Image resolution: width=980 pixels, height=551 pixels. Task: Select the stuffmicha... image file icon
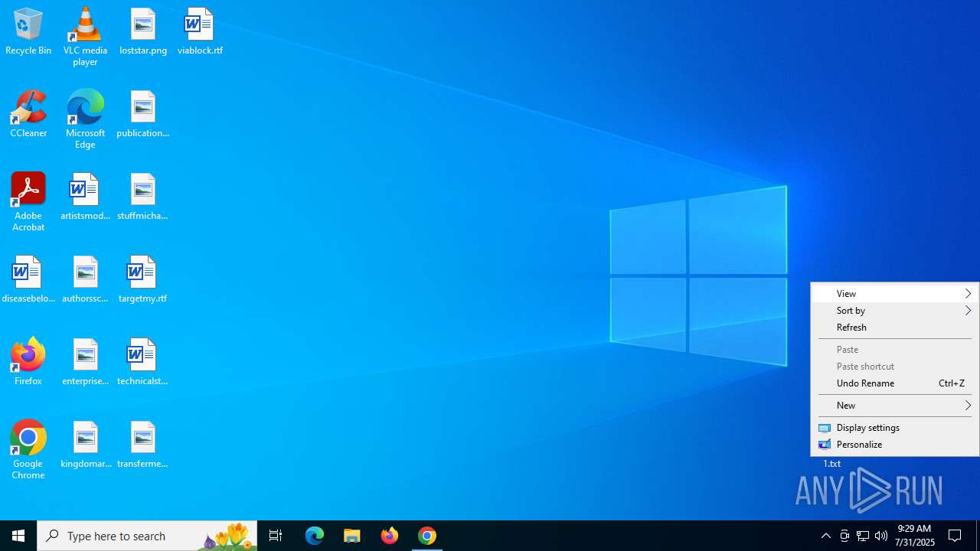tap(143, 197)
